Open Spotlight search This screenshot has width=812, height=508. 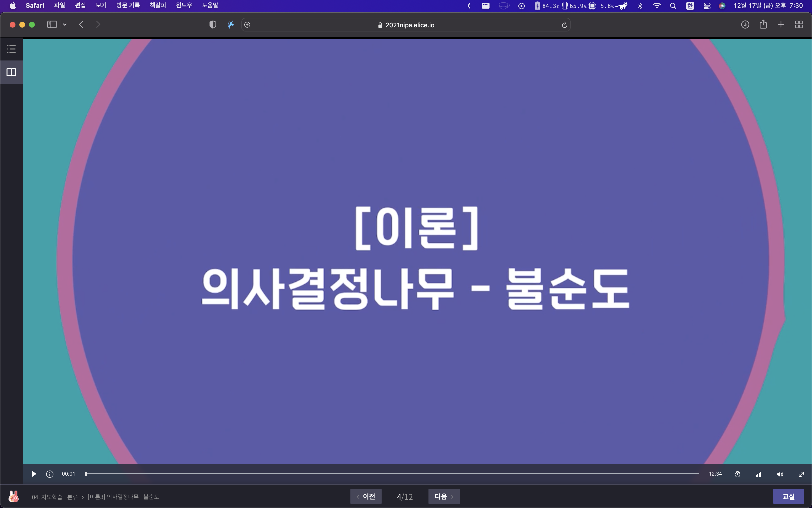coord(673,6)
